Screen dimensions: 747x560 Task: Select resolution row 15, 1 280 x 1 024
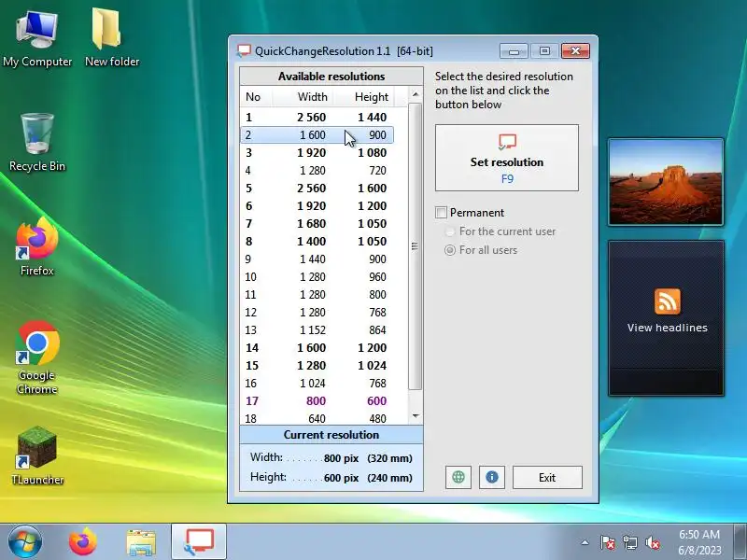pos(317,365)
